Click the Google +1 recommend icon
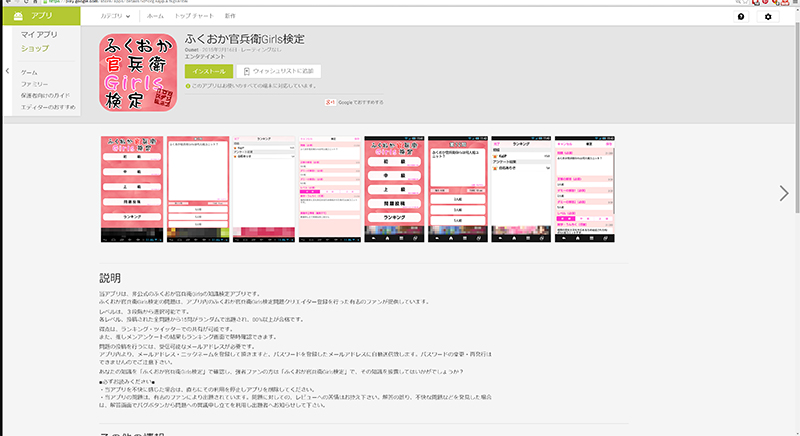The height and width of the screenshot is (436, 800). [x=329, y=102]
